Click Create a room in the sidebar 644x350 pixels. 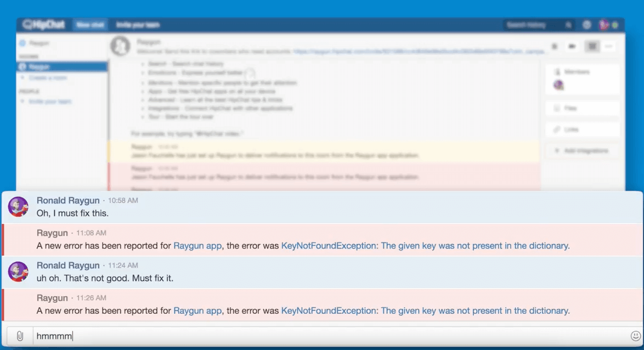48,78
